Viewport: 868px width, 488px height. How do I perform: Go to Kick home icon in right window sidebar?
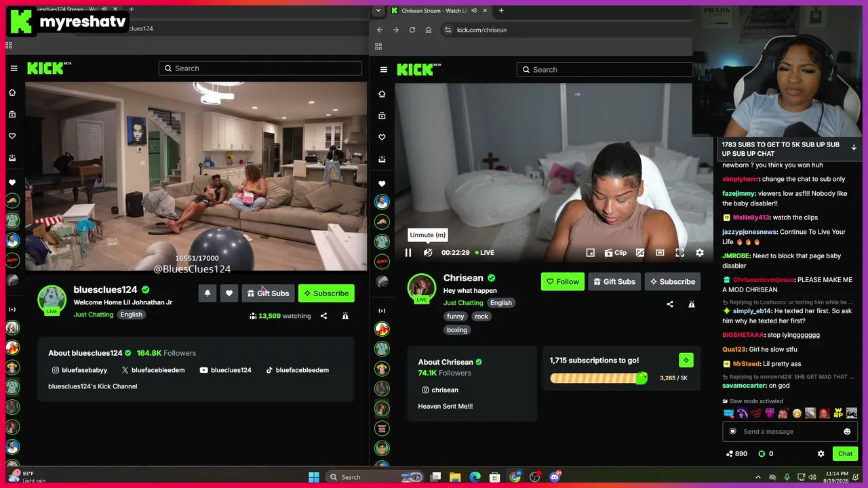coord(382,94)
